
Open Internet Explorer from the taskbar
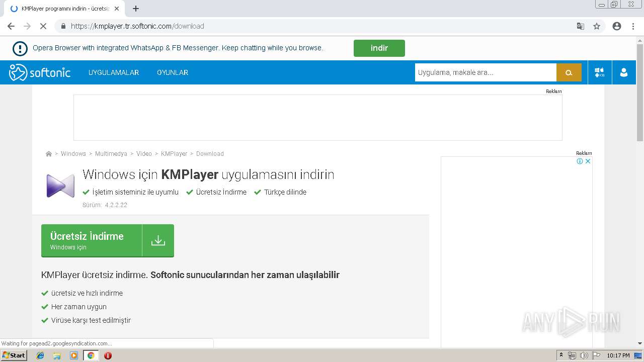[40, 355]
